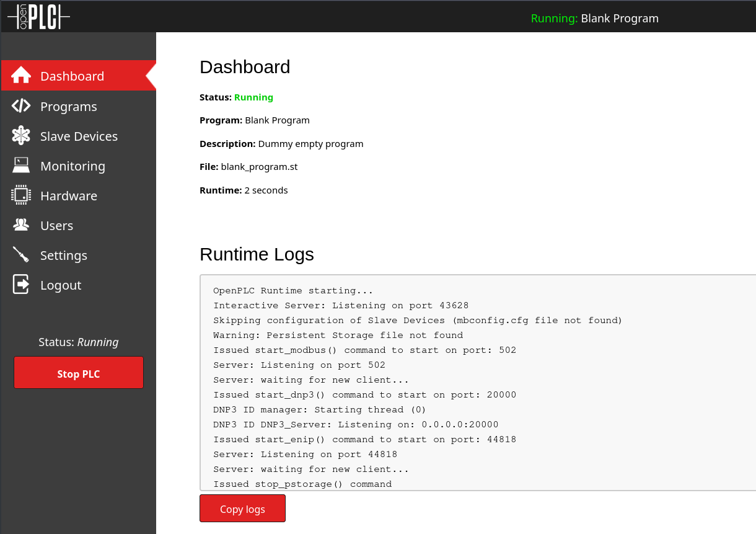Copy the runtime logs
Viewport: 756px width, 534px height.
(242, 509)
